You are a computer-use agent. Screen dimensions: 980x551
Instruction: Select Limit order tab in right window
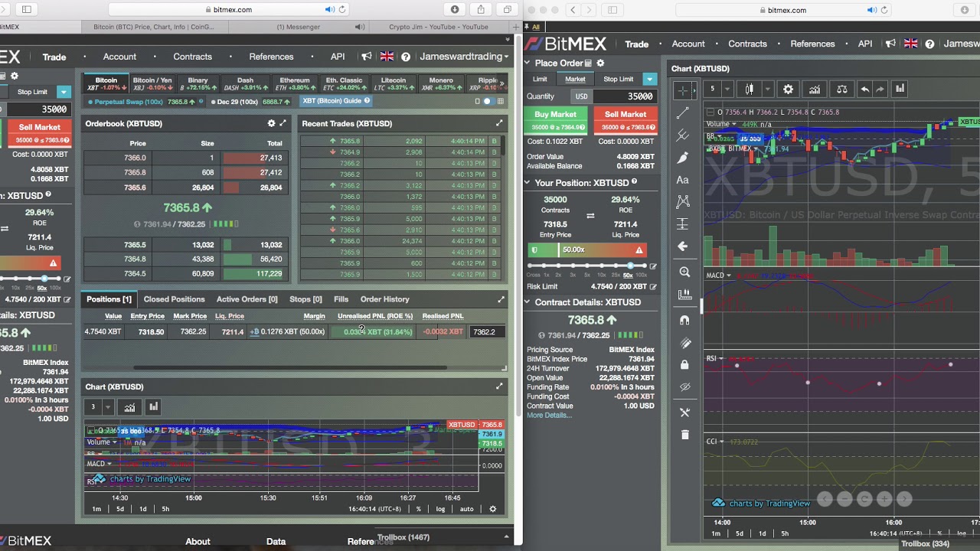coord(540,79)
